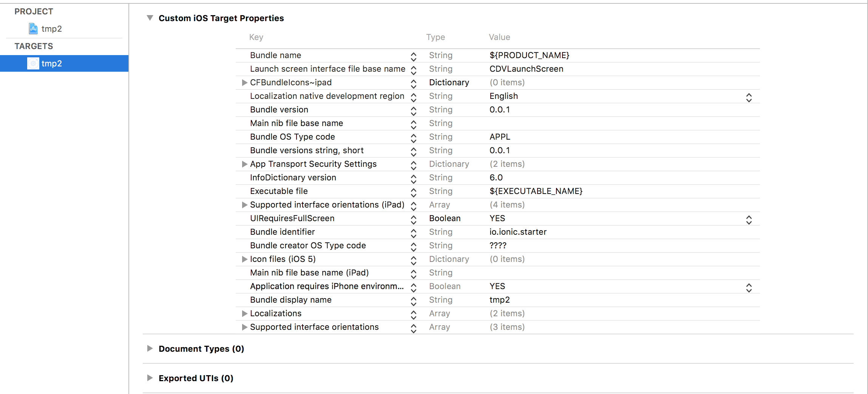Toggle UIRequiresFullScreen YES value popup

point(749,220)
